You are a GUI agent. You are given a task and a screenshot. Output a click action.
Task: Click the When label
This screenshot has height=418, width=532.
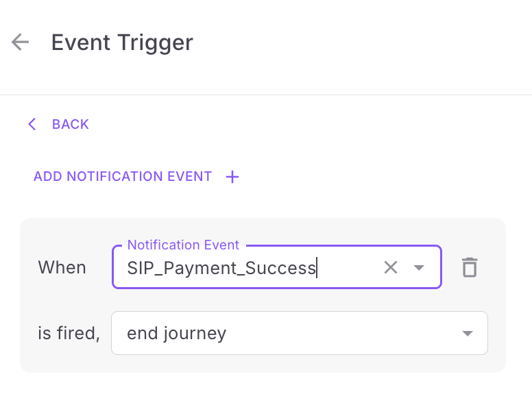point(62,267)
